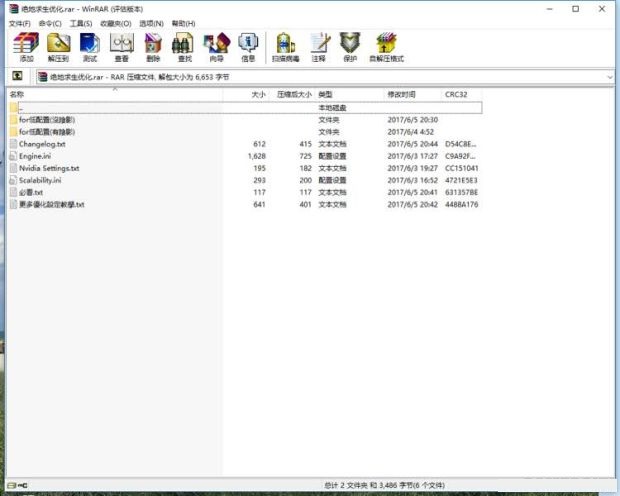Click the SFX (自解压格式) icon
The height and width of the screenshot is (496, 620).
point(386,47)
